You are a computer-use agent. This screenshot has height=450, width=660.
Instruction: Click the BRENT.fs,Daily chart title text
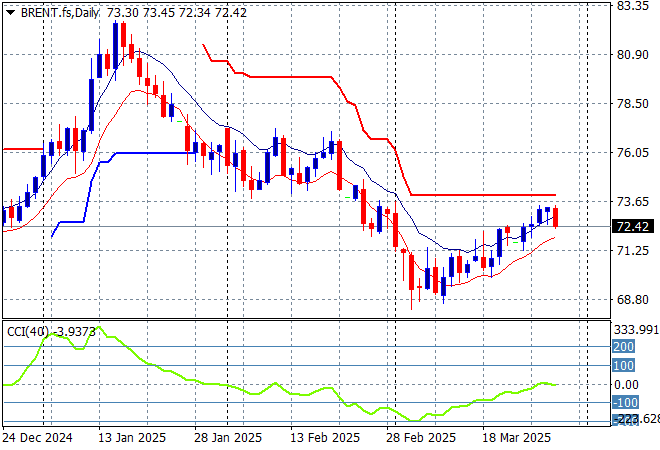tap(57, 11)
